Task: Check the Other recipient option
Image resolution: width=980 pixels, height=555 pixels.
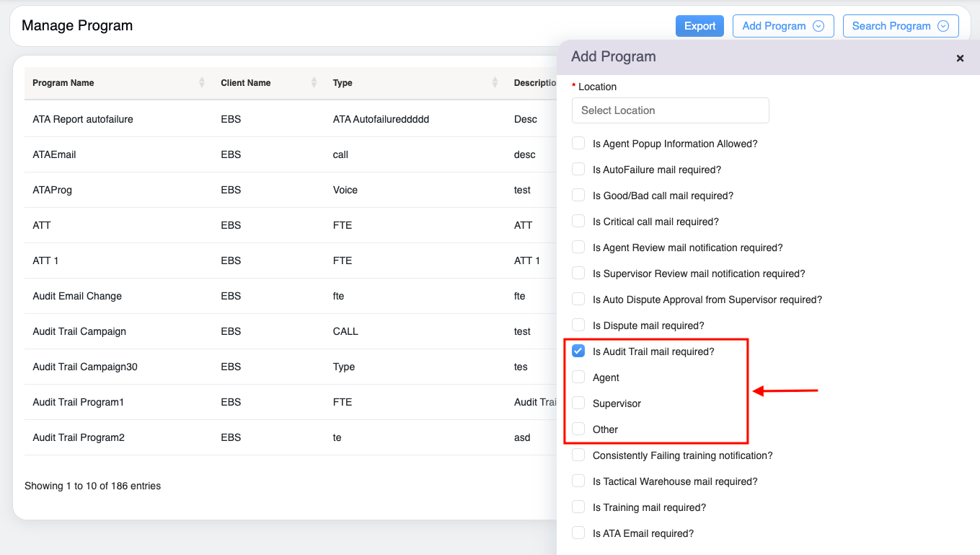Action: pyautogui.click(x=578, y=429)
